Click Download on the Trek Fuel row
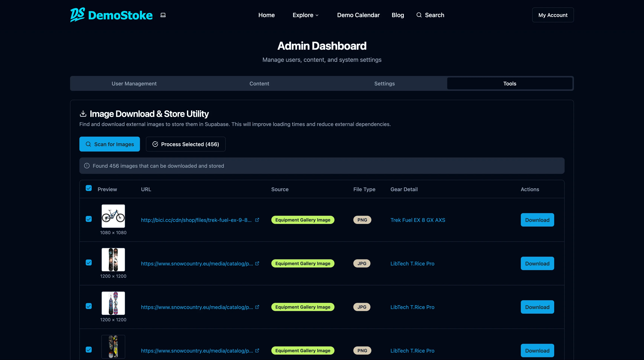This screenshot has height=360, width=644. [x=537, y=220]
